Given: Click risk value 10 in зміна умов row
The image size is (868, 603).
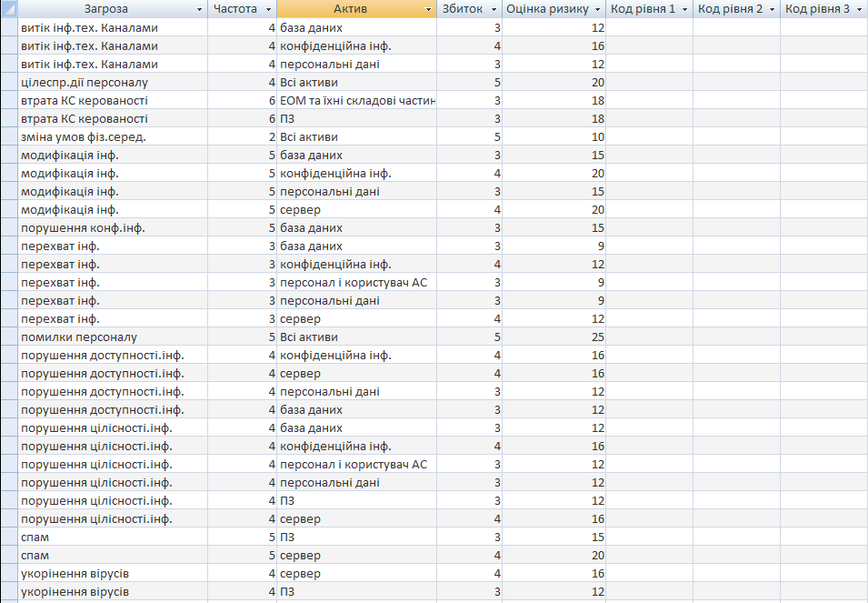Looking at the screenshot, I should (x=554, y=136).
